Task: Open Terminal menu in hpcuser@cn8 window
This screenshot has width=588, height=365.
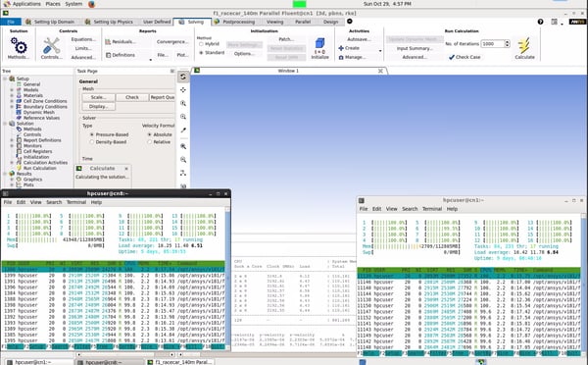Action: pyautogui.click(x=76, y=202)
